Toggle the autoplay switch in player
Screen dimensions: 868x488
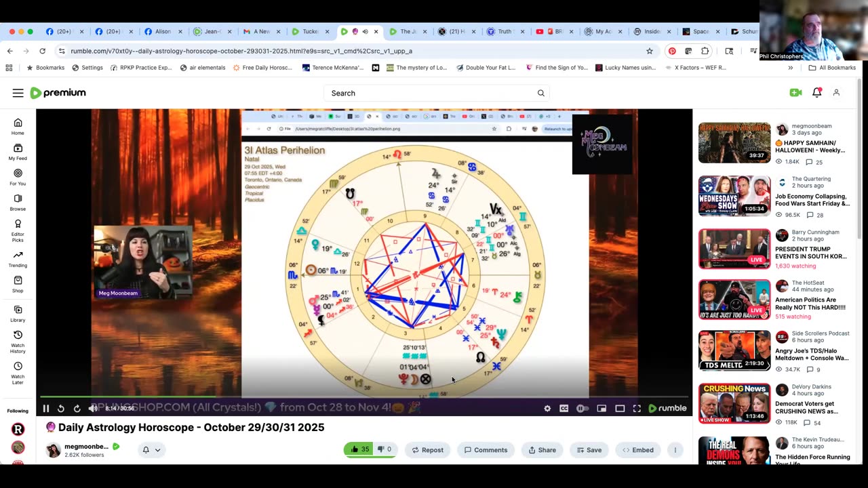[582, 408]
